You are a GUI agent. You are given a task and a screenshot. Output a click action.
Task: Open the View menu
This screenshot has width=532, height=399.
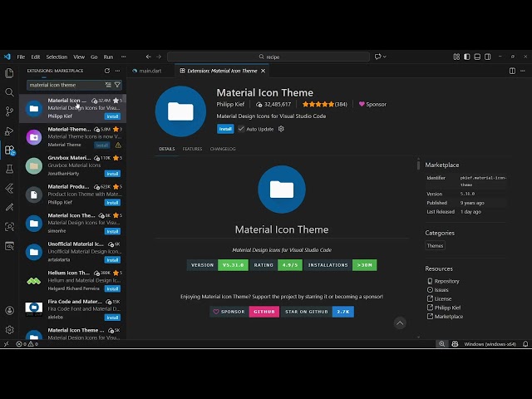[x=79, y=57]
